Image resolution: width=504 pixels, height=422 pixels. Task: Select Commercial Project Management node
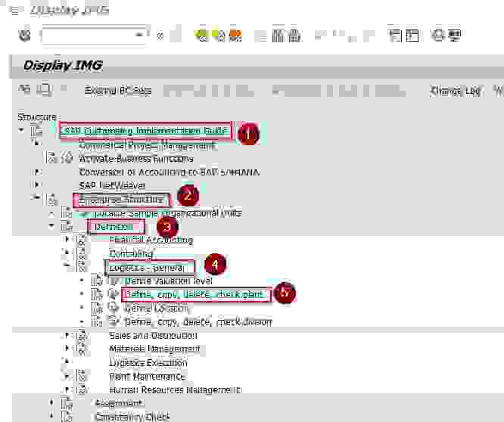pos(147,145)
